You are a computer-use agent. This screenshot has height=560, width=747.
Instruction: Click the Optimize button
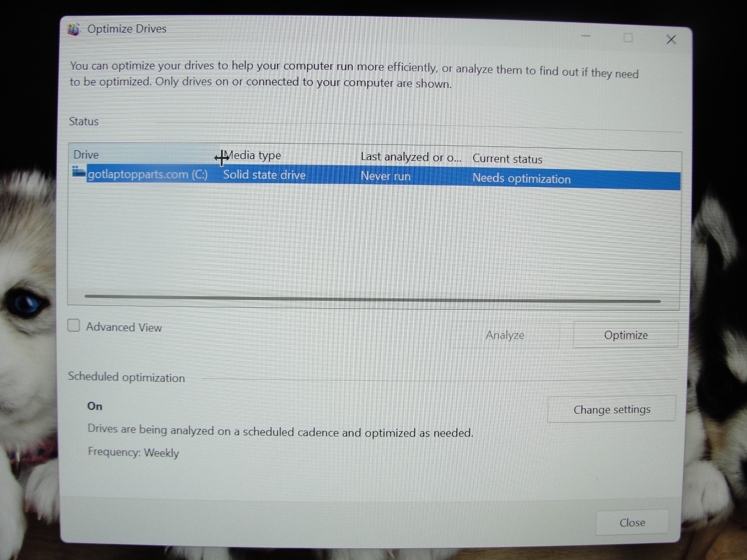pos(625,335)
